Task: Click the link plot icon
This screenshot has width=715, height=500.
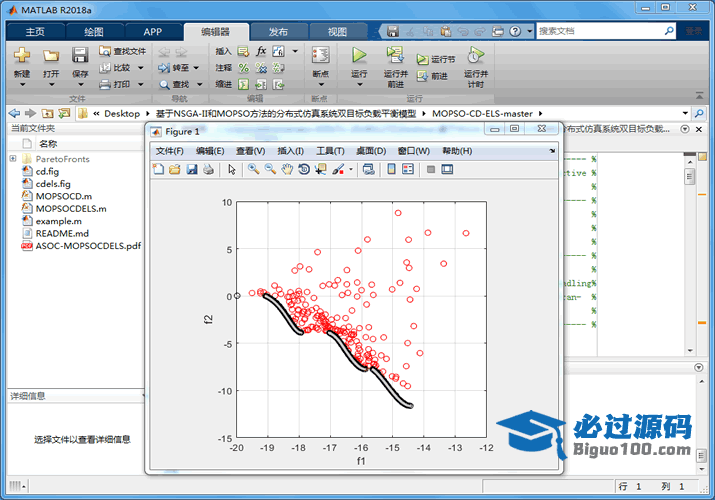Action: [x=368, y=170]
